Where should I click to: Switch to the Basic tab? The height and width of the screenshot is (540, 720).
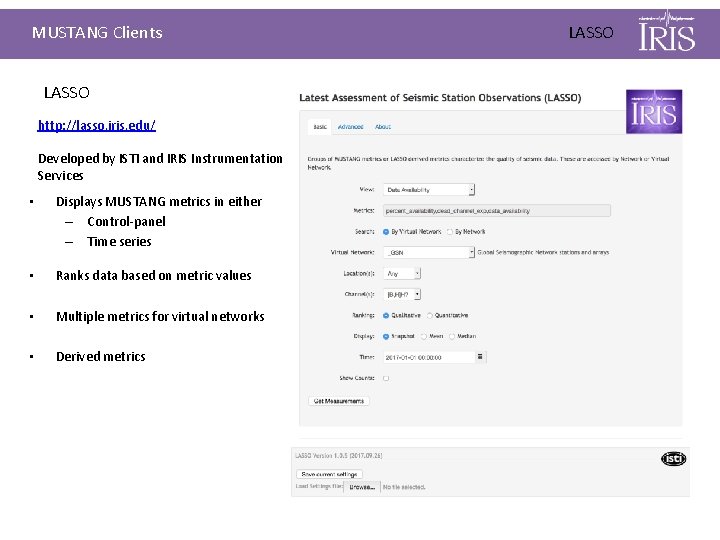[320, 127]
